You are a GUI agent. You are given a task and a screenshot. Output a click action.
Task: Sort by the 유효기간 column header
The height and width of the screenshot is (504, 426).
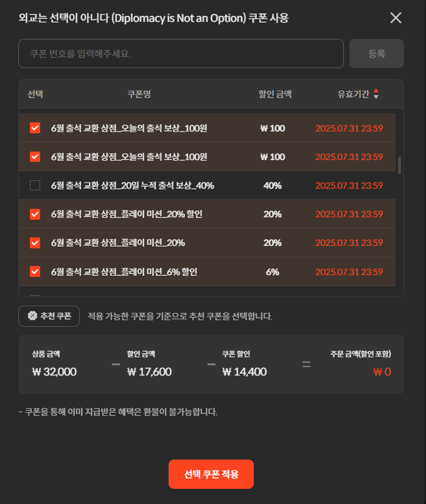tap(354, 94)
